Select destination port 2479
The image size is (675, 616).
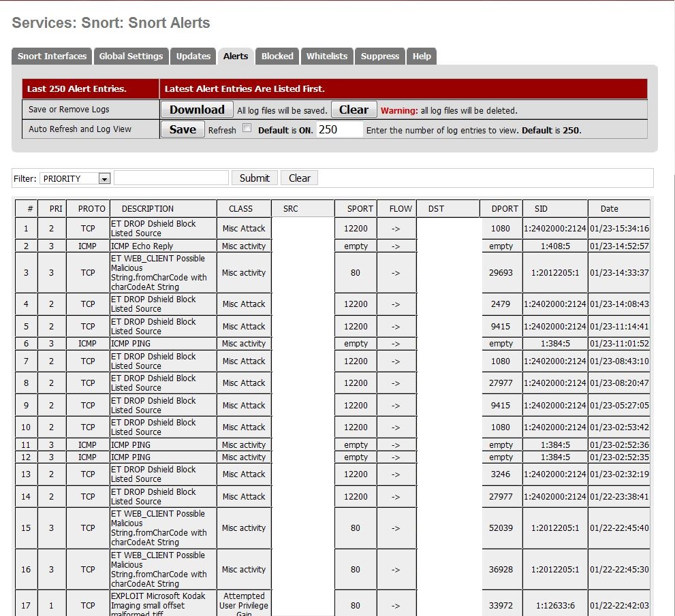[x=501, y=304]
